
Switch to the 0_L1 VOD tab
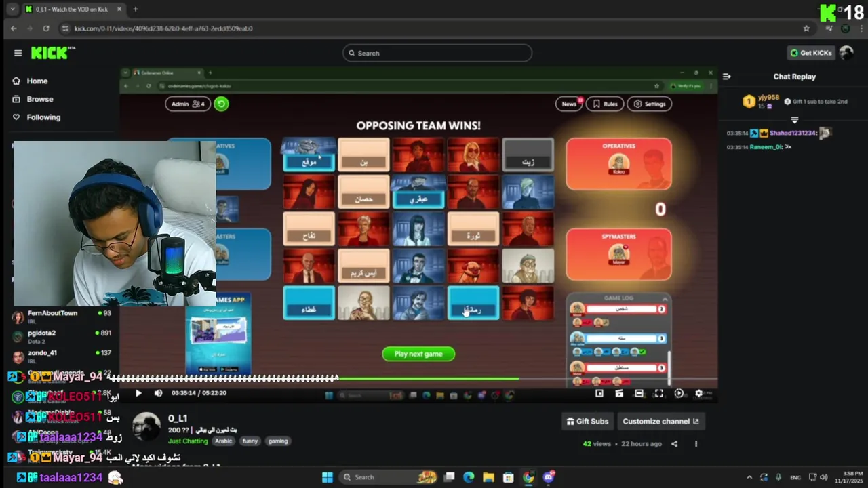(x=72, y=9)
